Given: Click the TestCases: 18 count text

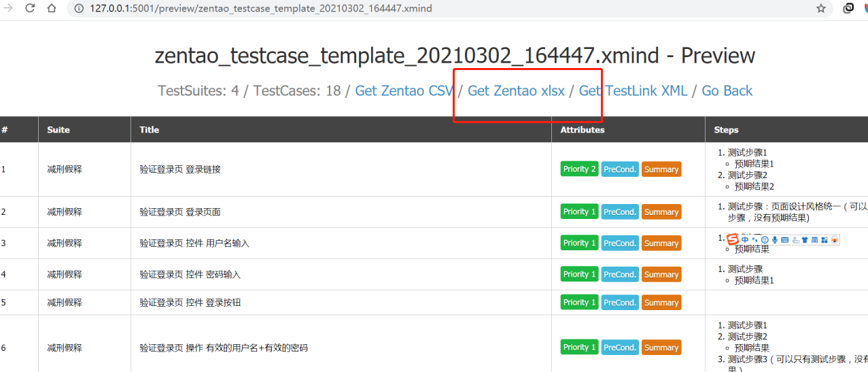Looking at the screenshot, I should (x=297, y=90).
